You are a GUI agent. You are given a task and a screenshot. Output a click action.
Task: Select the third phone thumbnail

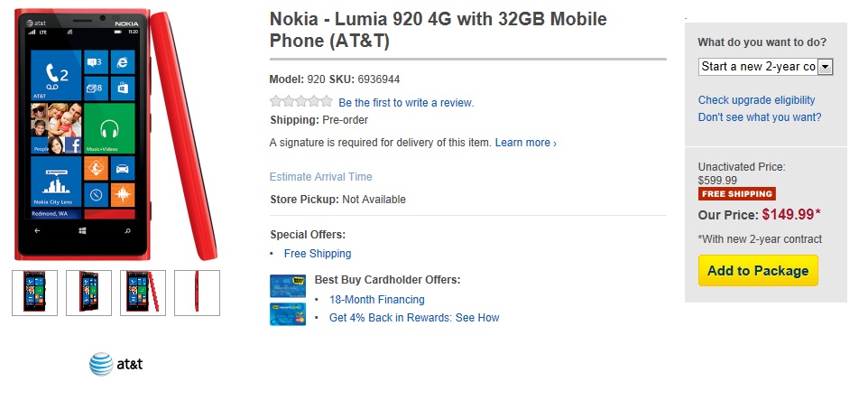click(143, 293)
